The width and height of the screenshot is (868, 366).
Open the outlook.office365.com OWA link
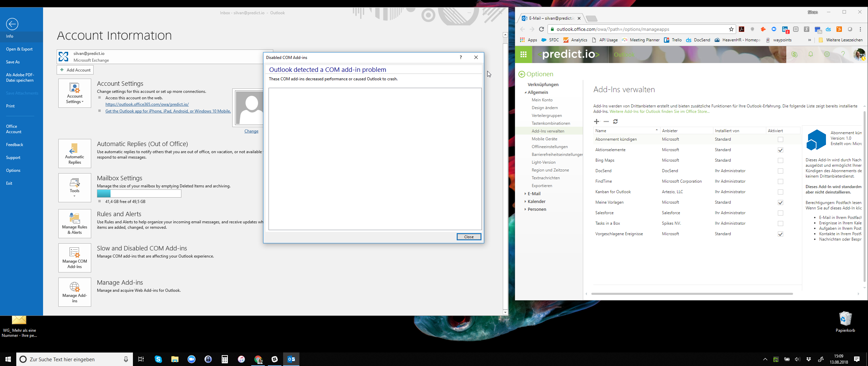147,104
